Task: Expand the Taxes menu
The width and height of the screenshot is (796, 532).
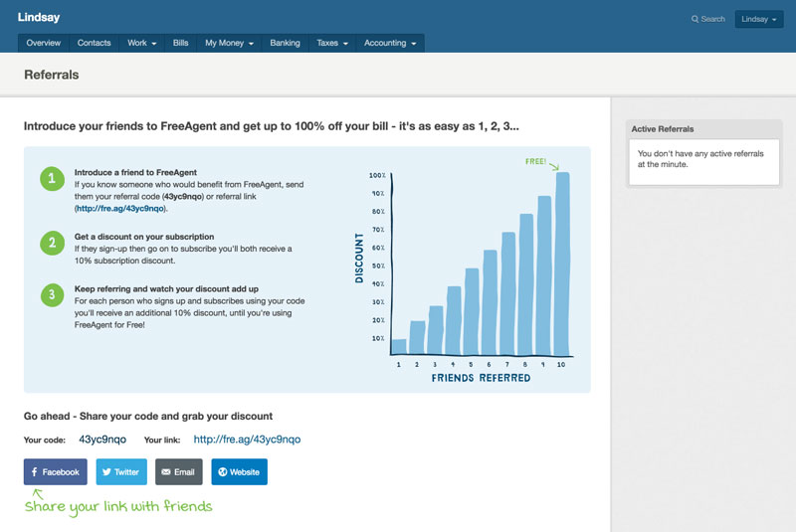Action: click(332, 43)
